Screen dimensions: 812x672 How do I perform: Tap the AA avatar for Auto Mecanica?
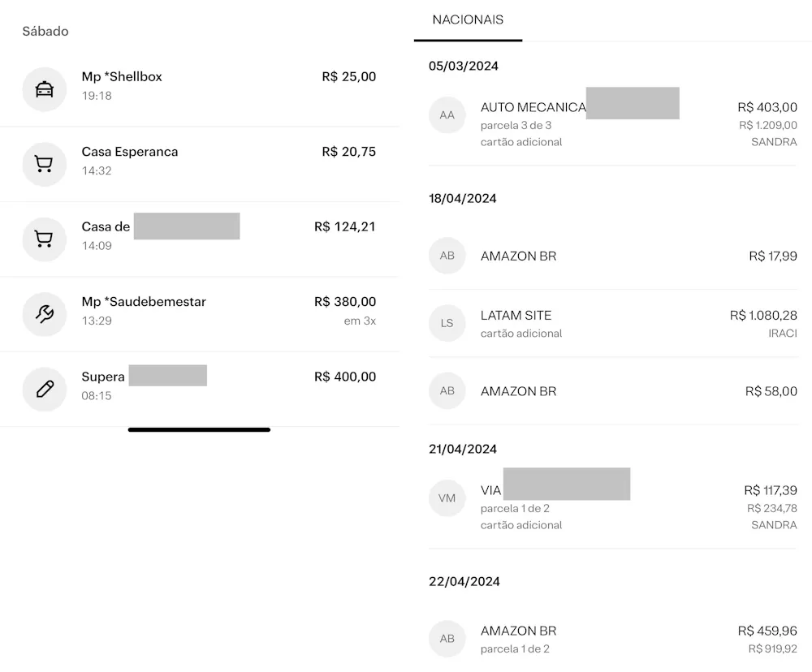tap(447, 115)
